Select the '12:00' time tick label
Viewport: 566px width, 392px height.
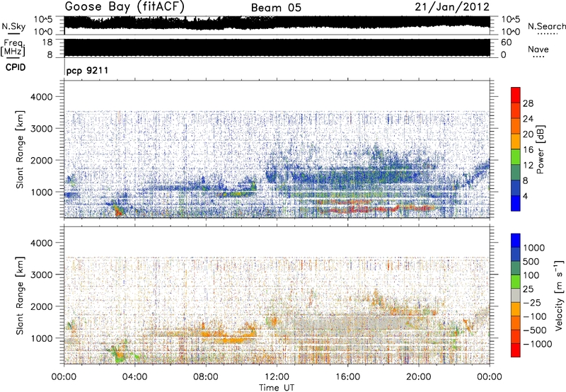pos(277,376)
